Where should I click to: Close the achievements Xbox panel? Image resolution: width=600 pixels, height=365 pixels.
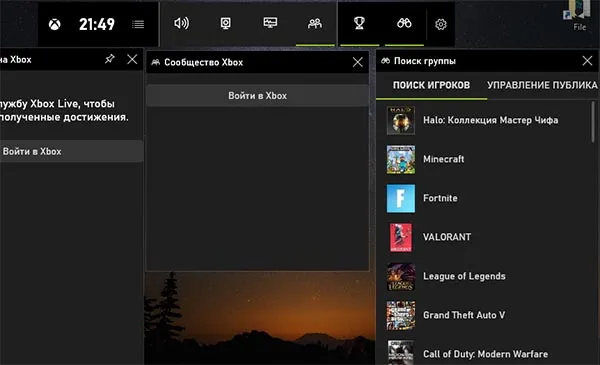click(132, 59)
